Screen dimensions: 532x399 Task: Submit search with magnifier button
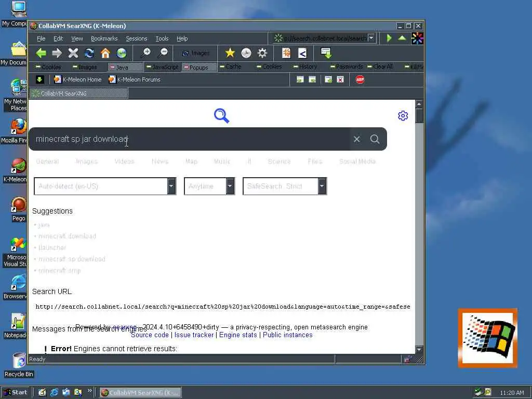(x=375, y=139)
